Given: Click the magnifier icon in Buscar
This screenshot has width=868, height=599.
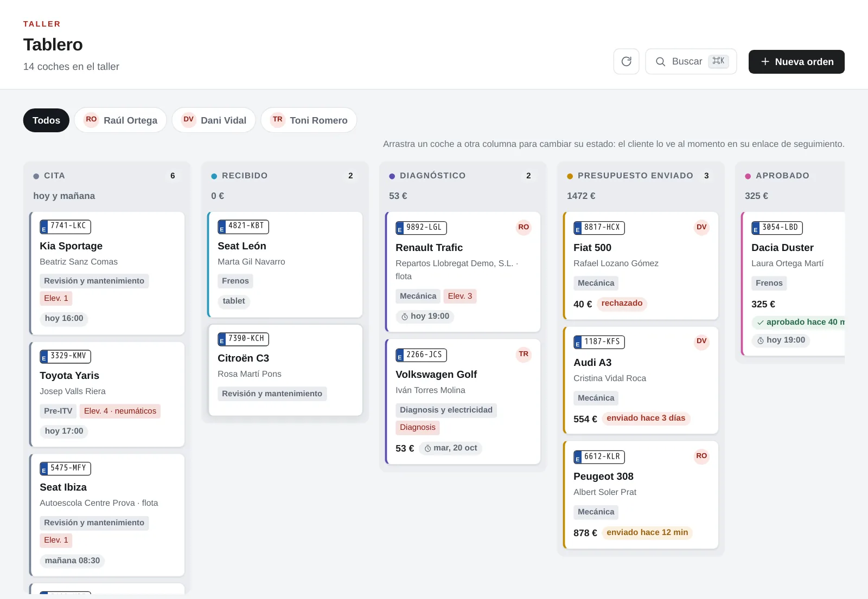Looking at the screenshot, I should click(660, 62).
